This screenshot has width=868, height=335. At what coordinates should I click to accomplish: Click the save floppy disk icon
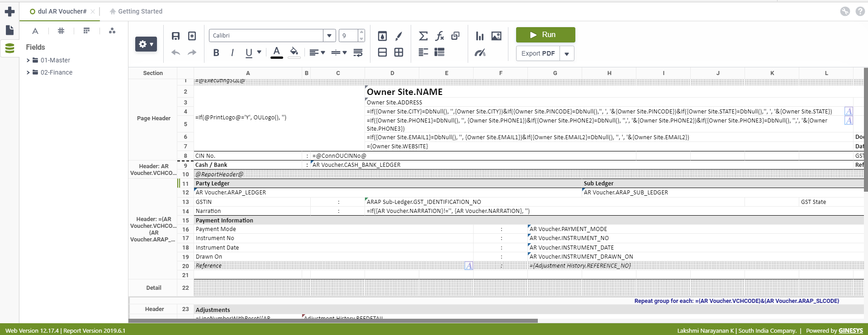(176, 36)
